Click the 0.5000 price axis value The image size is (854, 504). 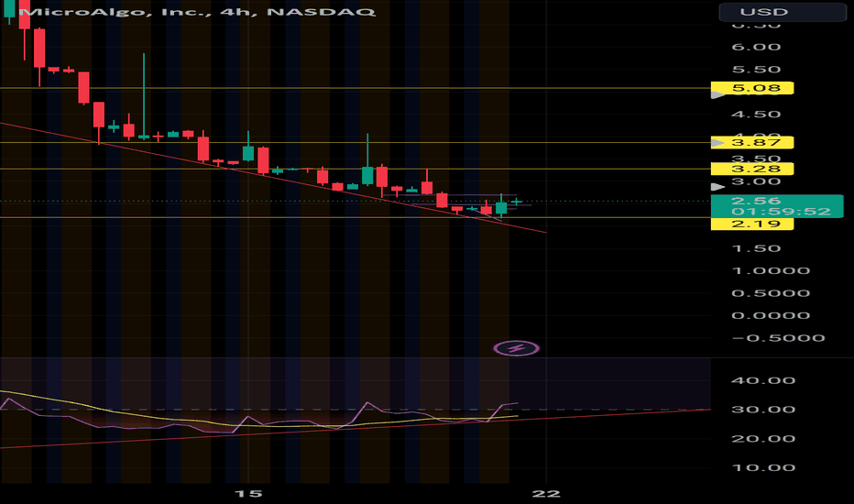point(771,293)
